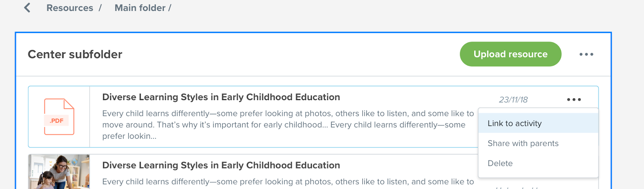Open first Diverse Learning Styles resource title
644x189 pixels.
(x=221, y=97)
